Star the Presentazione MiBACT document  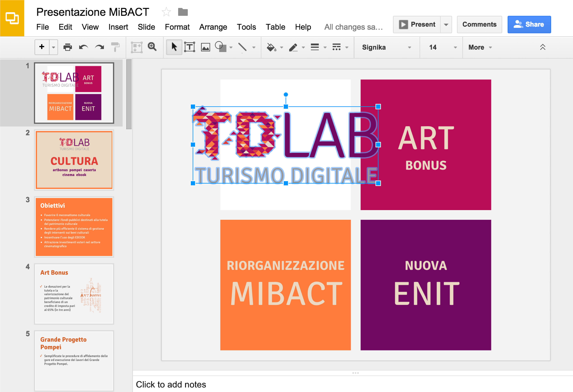point(166,12)
